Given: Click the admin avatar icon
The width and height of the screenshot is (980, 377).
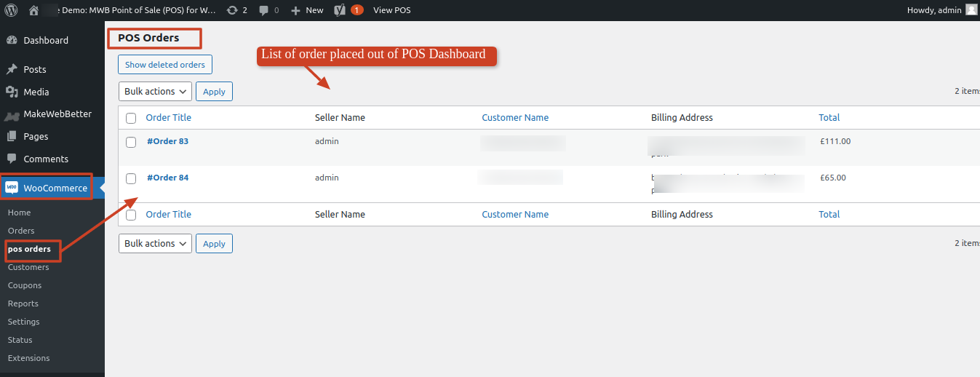Looking at the screenshot, I should (971, 9).
